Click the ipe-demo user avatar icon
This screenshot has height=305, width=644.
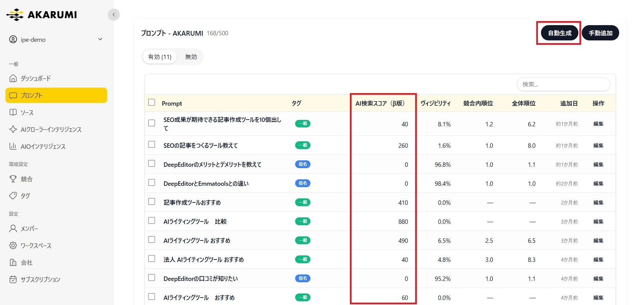click(x=13, y=39)
